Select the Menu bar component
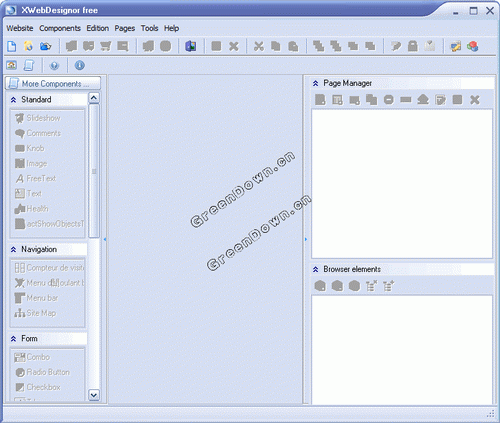The image size is (500, 423). click(36, 298)
